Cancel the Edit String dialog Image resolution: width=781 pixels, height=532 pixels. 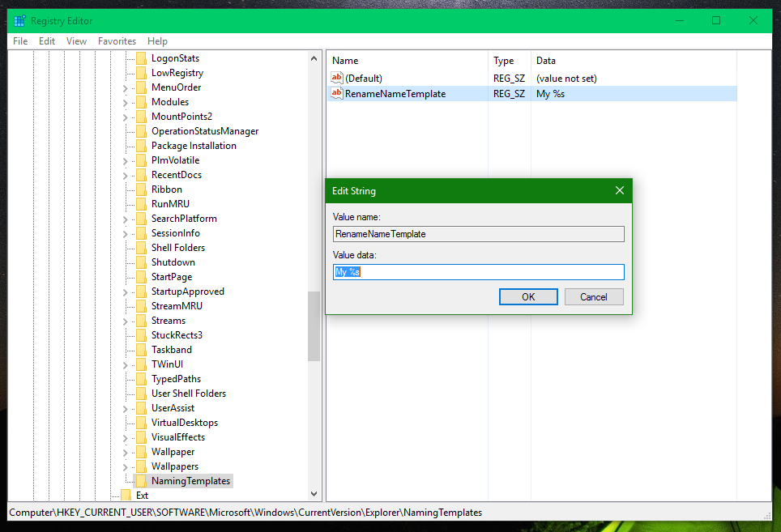594,297
